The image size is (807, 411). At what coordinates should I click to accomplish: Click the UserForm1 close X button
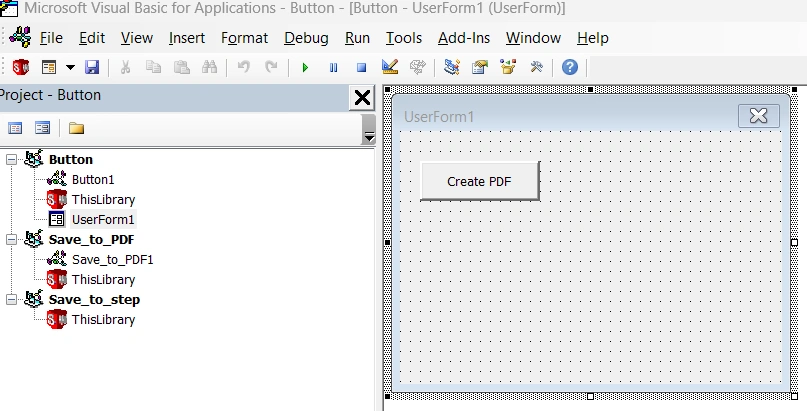pos(759,116)
